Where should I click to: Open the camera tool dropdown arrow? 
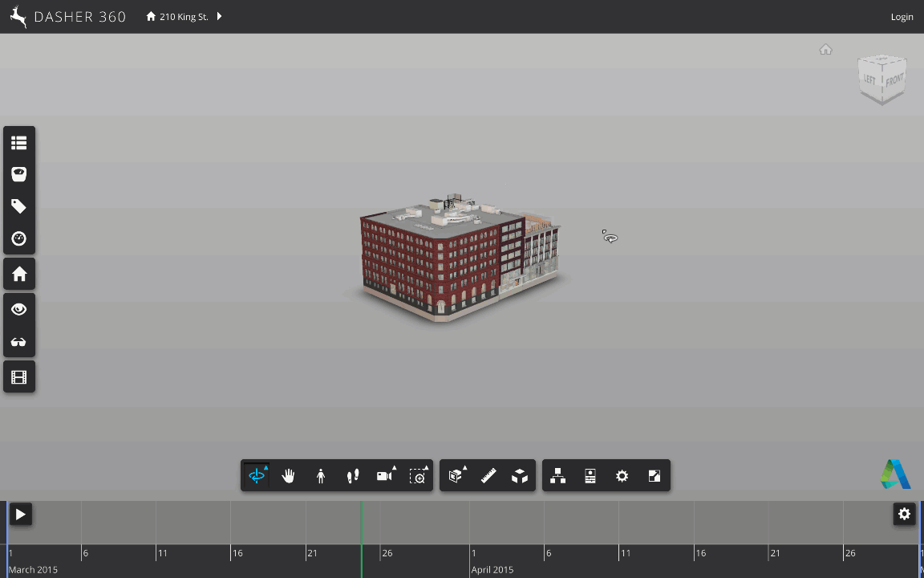click(393, 466)
